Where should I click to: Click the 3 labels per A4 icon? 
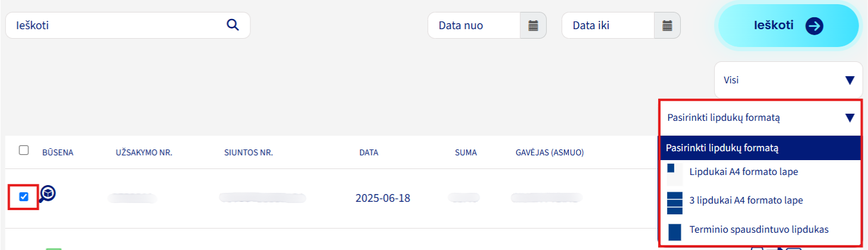tap(674, 203)
